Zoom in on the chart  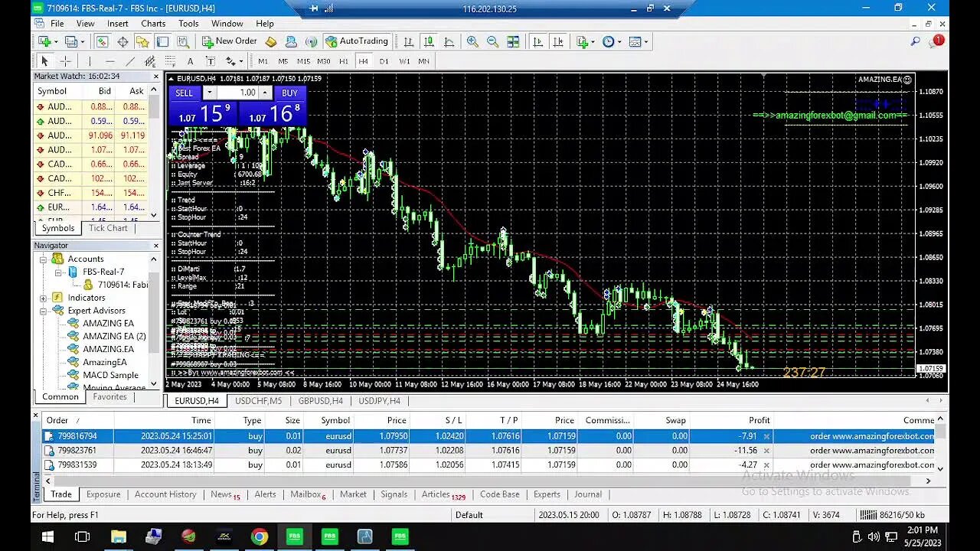(x=472, y=41)
